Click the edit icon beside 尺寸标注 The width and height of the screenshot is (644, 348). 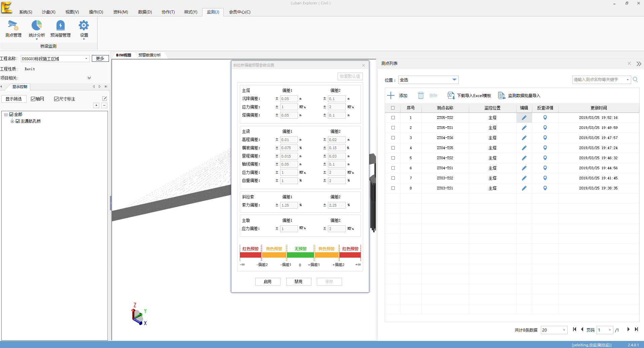(x=105, y=98)
